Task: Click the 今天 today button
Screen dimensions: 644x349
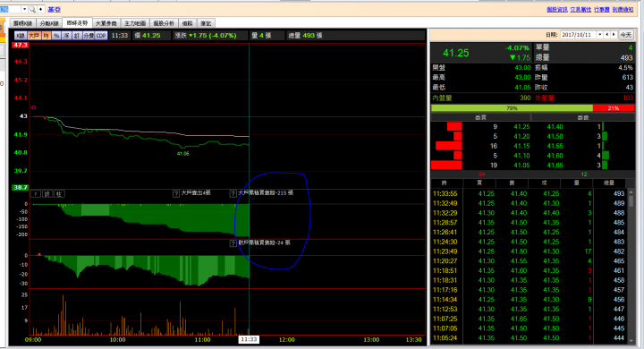Action: (625, 35)
